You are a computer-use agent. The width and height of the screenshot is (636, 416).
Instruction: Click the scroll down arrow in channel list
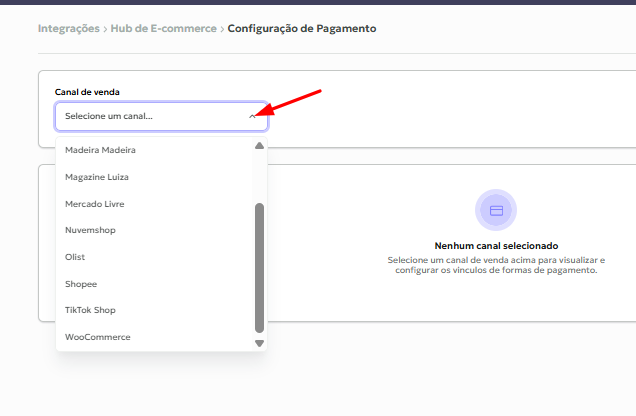(260, 343)
